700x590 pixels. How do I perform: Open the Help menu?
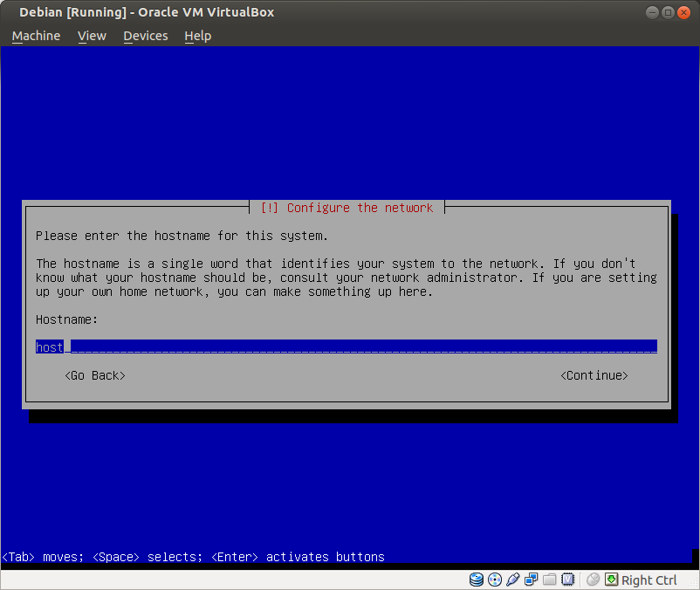tap(198, 36)
